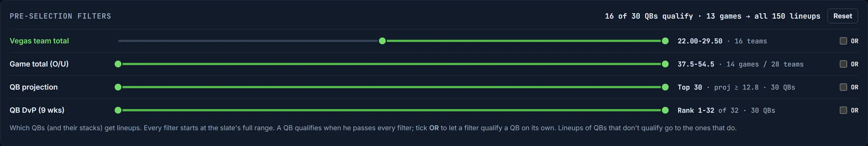Select the Game total maximum slider handle
The height and width of the screenshot is (146, 868).
665,64
